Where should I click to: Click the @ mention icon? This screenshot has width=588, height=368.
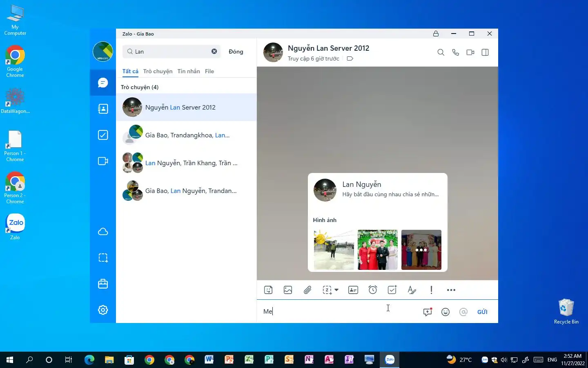tap(463, 312)
